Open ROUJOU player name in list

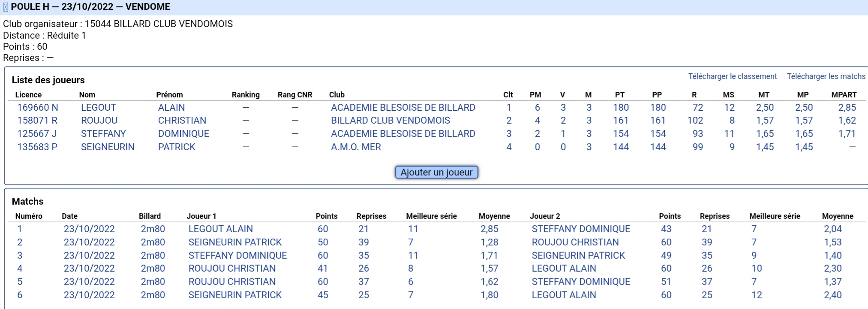click(99, 121)
